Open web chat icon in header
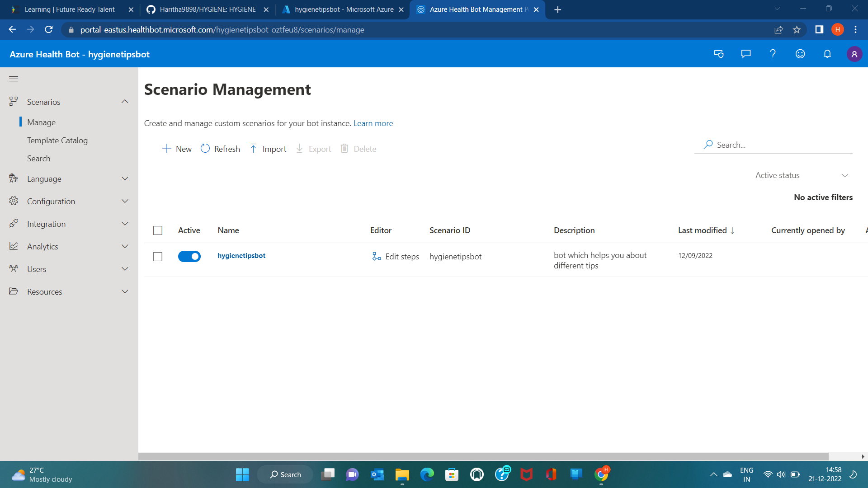This screenshot has width=868, height=488. coord(745,54)
